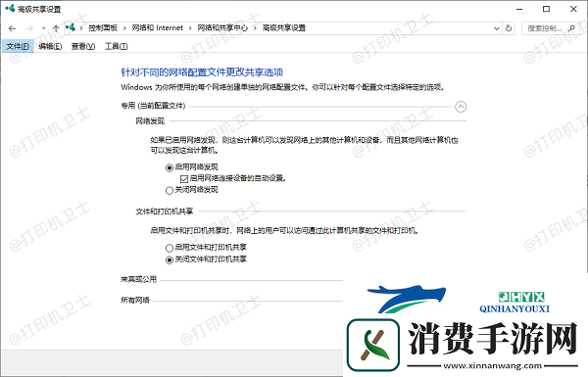This screenshot has height=377, width=588.
Task: Open the 工具(T) menu
Action: click(117, 46)
